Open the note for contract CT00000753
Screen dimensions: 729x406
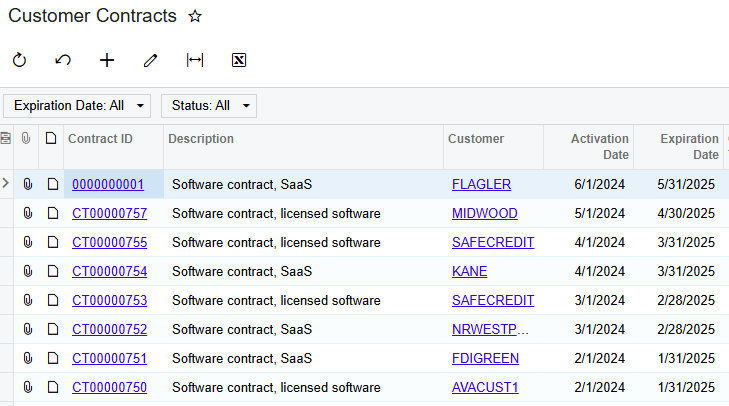[x=53, y=300]
